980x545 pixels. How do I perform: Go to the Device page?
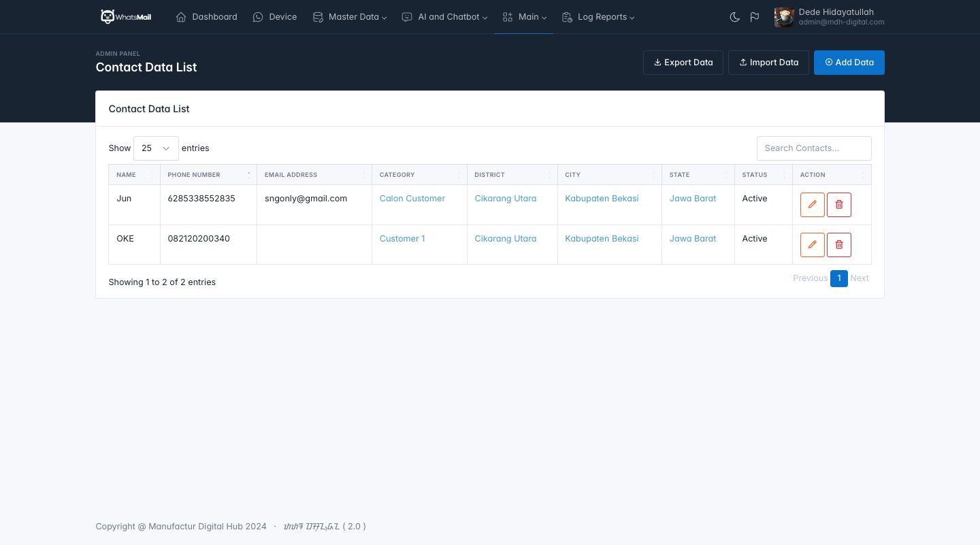coord(275,17)
